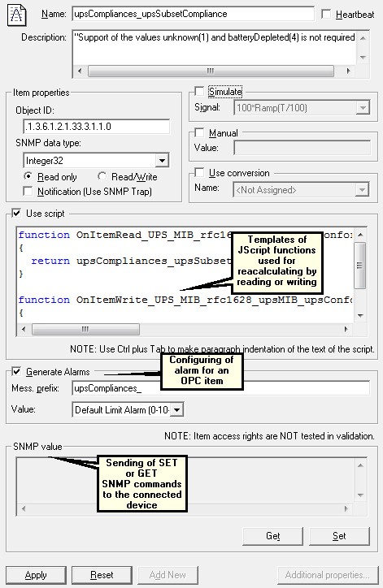
Task: Click script editor scroll left arrow
Action: (24, 329)
